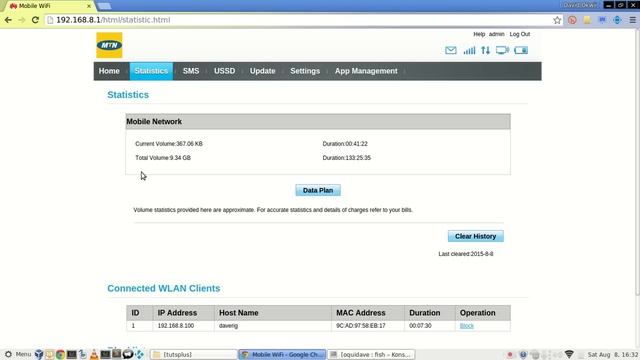This screenshot has width=640, height=360.
Task: Click the Current Volume 367.06 KB text
Action: point(169,144)
